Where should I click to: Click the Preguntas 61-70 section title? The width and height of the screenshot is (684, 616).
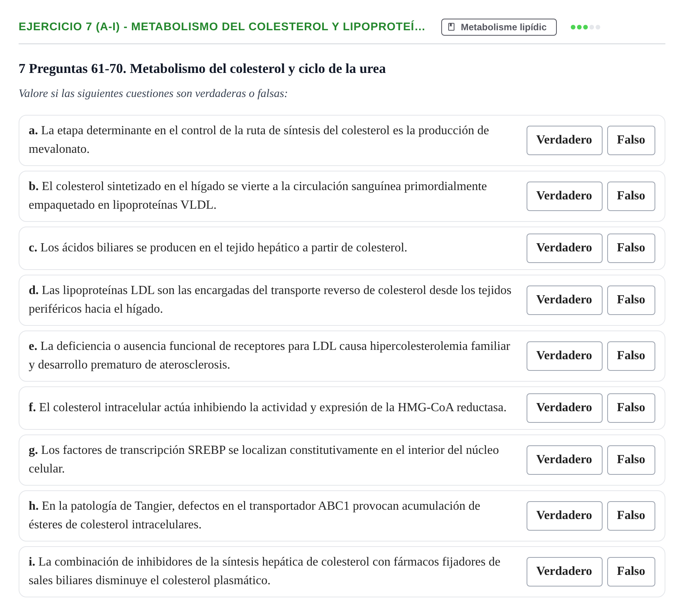click(x=202, y=69)
